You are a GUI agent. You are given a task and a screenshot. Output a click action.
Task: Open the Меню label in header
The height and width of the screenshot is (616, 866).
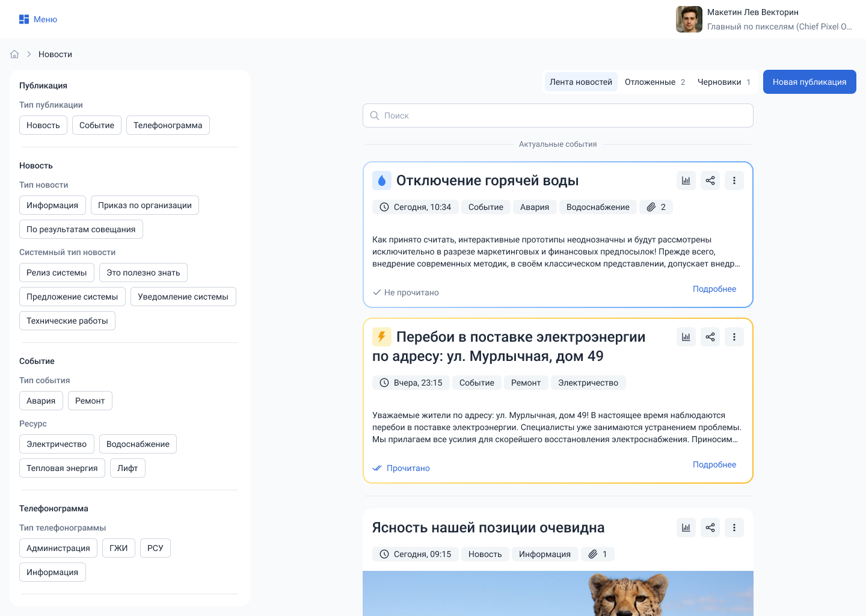pos(45,19)
